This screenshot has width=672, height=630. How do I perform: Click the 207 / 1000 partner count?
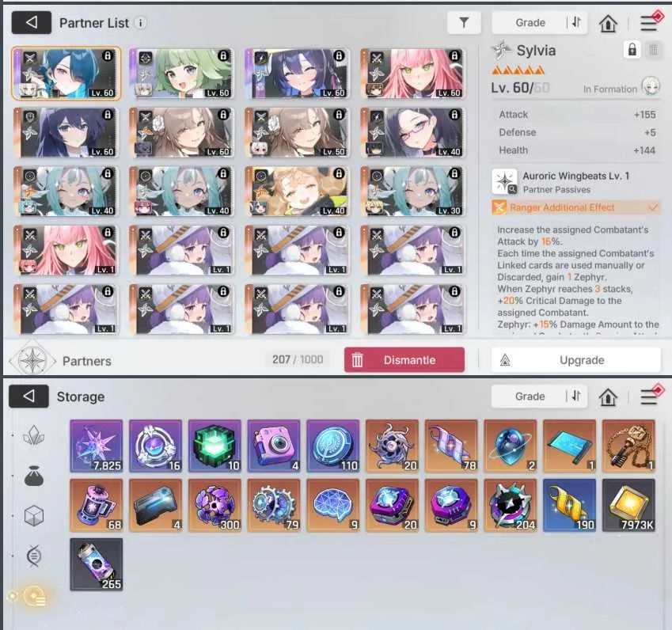[x=298, y=359]
